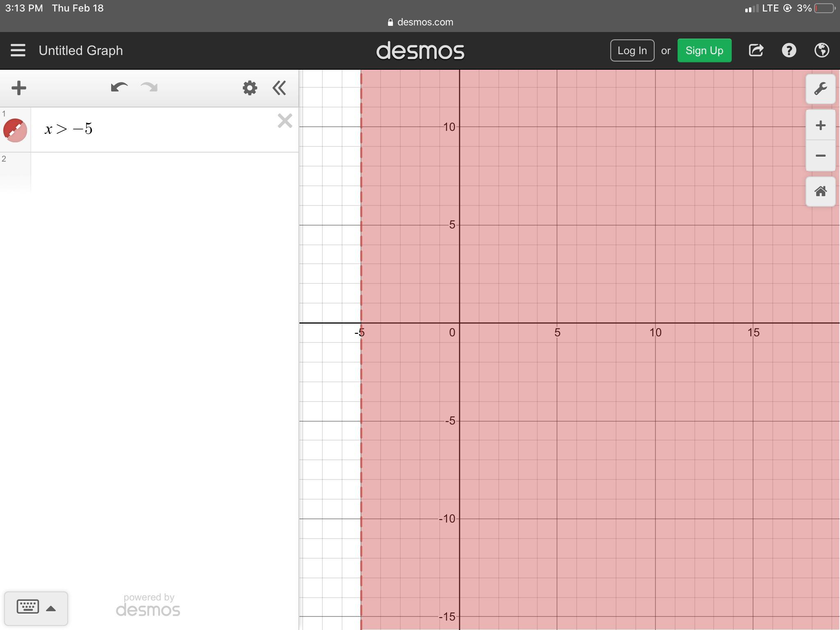This screenshot has width=840, height=630.
Task: Click the empty expression line 2
Action: pyautogui.click(x=164, y=172)
